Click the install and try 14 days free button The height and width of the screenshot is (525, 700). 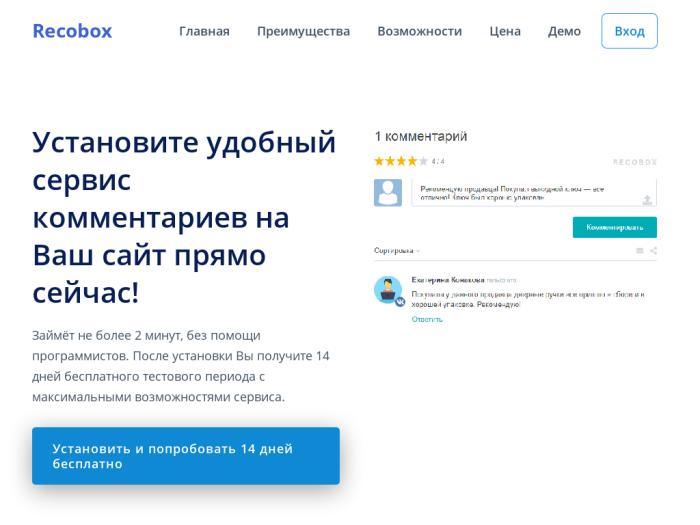(186, 456)
